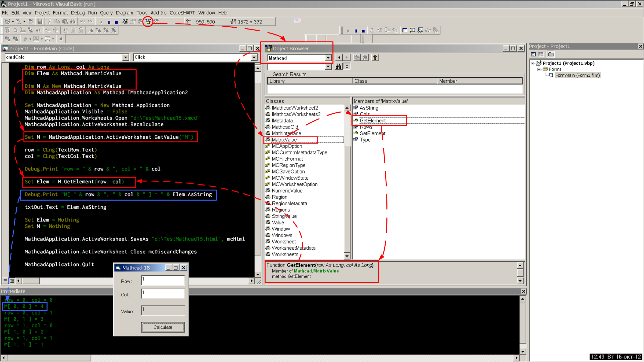The image size is (644, 362).
Task: Open the Debug menu
Action: click(78, 13)
